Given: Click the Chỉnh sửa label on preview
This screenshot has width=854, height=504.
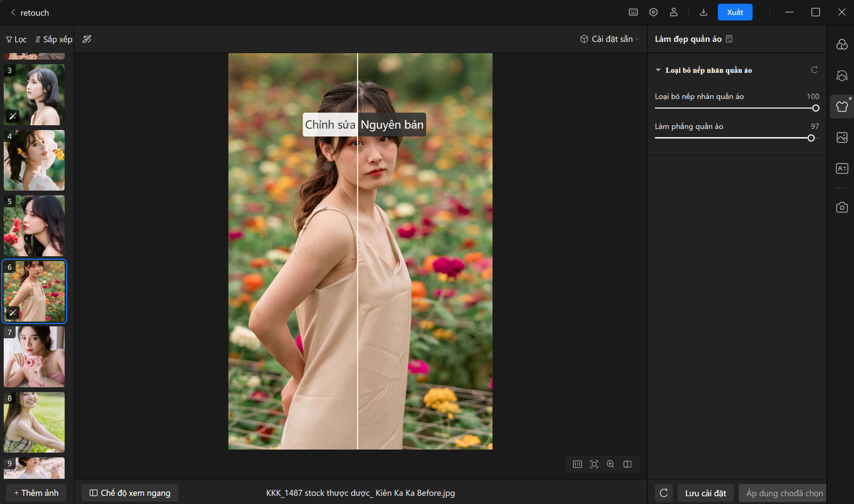Looking at the screenshot, I should [x=330, y=125].
